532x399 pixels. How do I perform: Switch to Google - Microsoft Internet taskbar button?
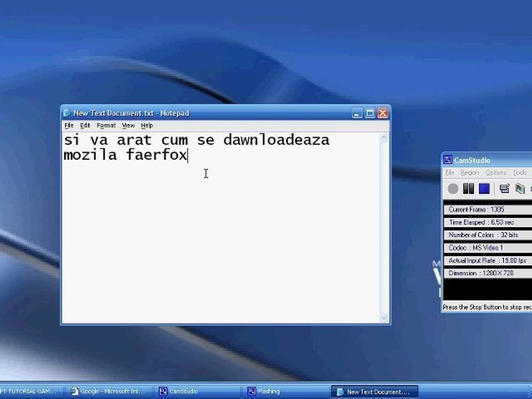coord(109,391)
